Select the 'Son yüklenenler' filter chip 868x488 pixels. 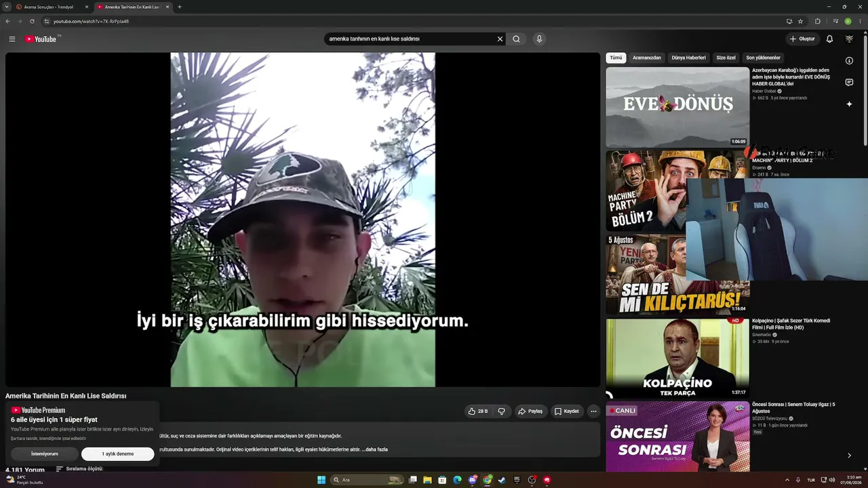point(764,58)
